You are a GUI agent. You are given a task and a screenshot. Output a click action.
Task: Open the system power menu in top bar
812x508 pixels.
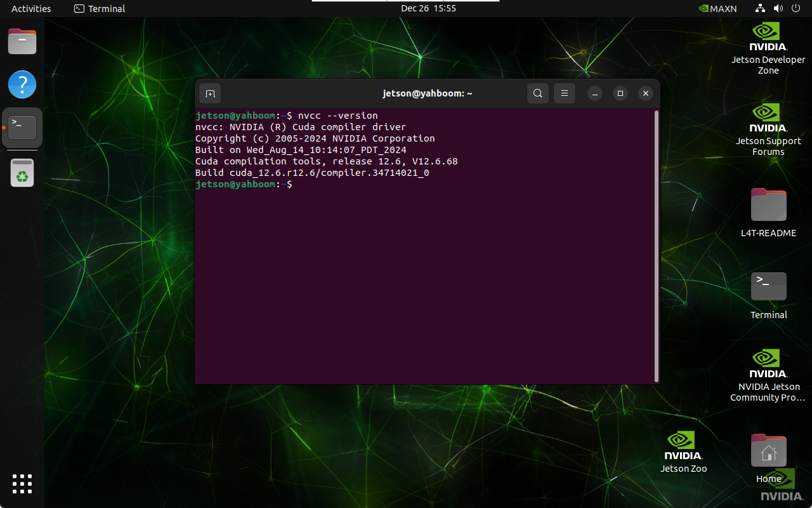pos(796,8)
